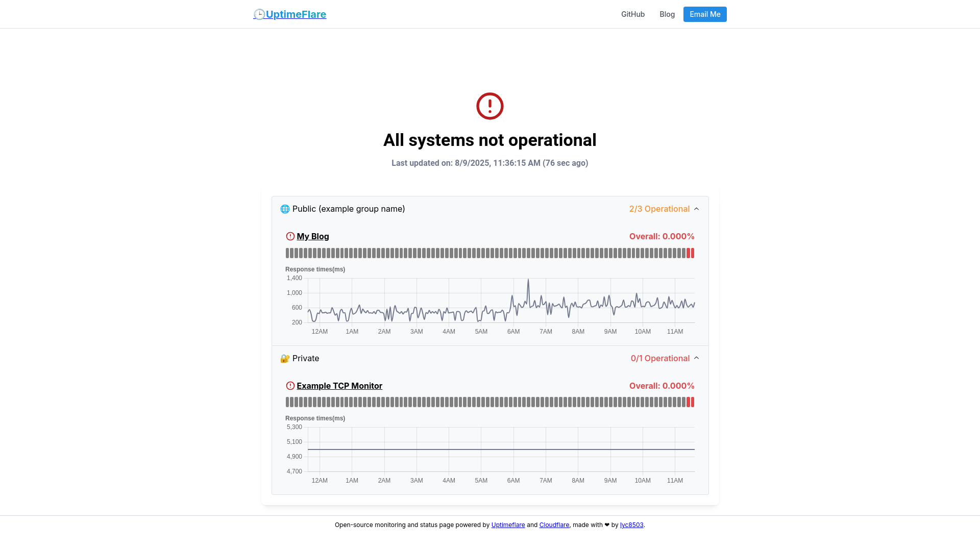Open the Uptimeflare footer link
The height and width of the screenshot is (551, 980).
click(x=508, y=525)
